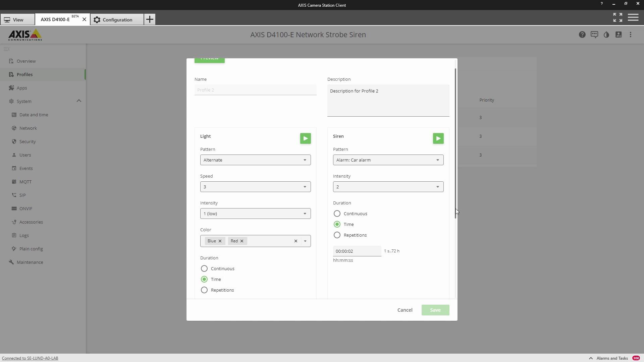
Task: Collapse the System menu section
Action: [x=79, y=101]
